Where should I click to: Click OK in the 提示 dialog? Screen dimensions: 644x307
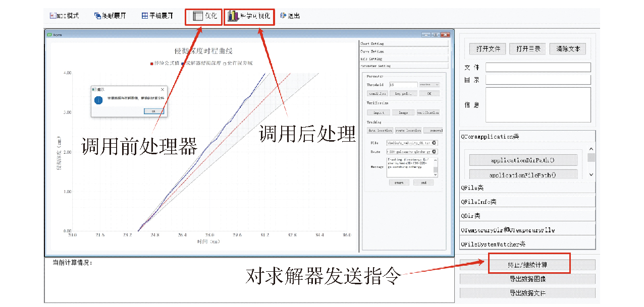153,111
